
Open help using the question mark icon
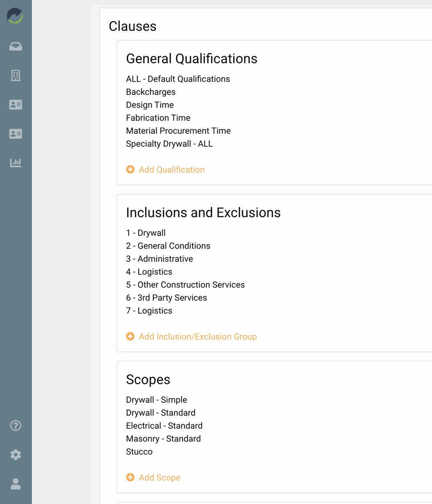click(x=15, y=425)
